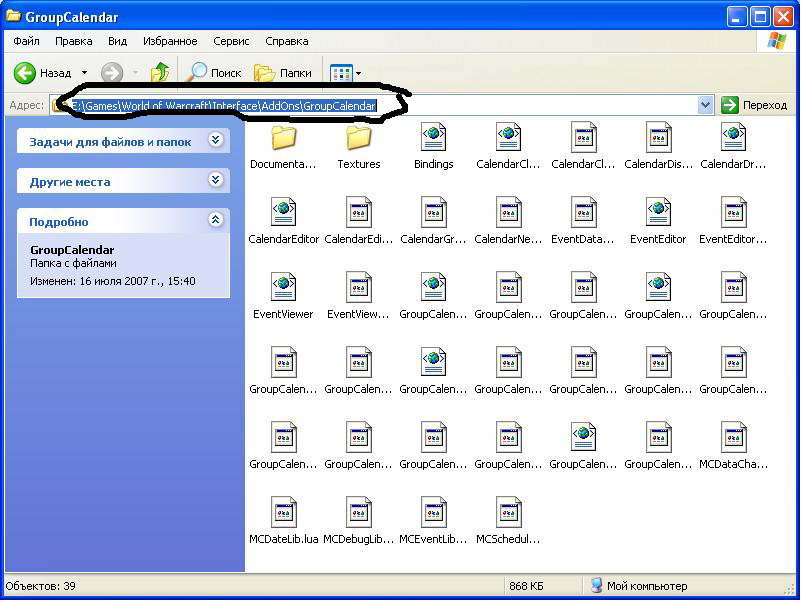Open the Сервис menu
The image size is (801, 602).
coord(231,41)
